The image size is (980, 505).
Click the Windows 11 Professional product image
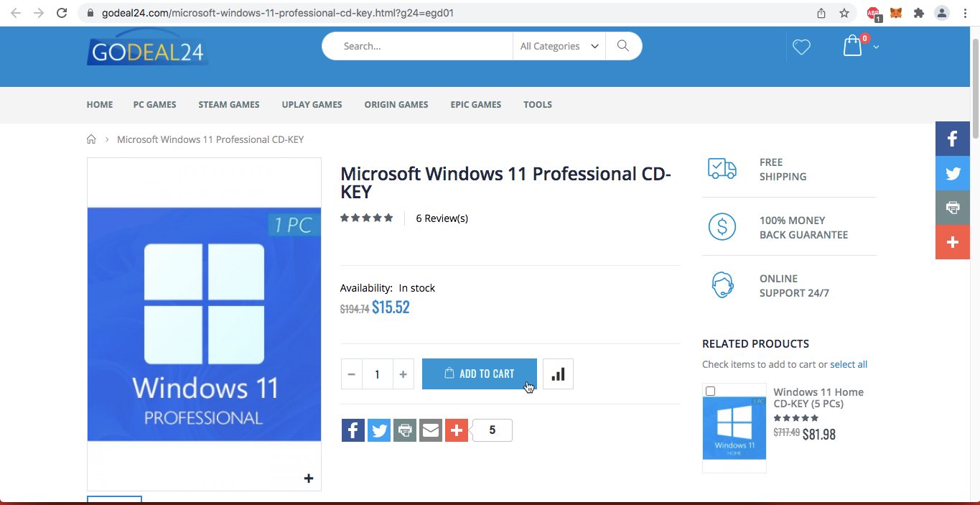pyautogui.click(x=204, y=324)
